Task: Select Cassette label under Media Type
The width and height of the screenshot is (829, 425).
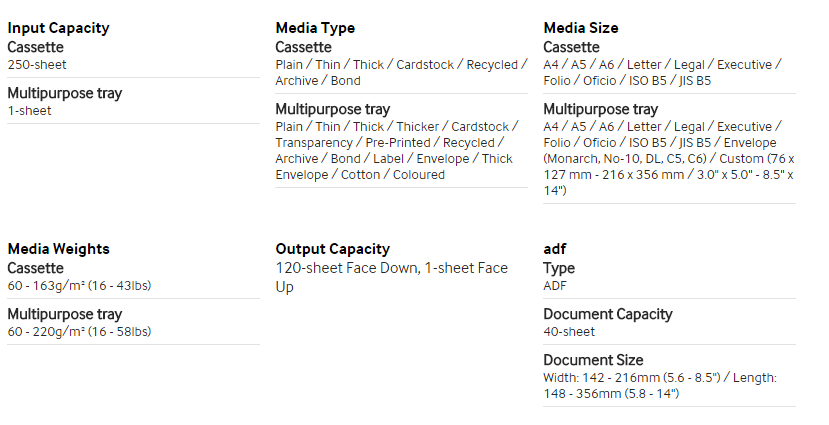Action: click(x=303, y=48)
